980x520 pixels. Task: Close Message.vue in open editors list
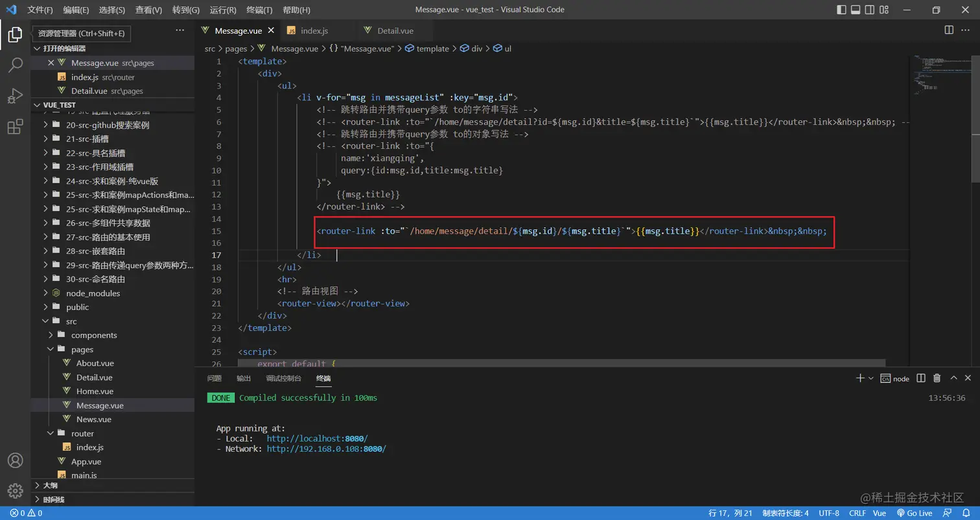pyautogui.click(x=51, y=63)
